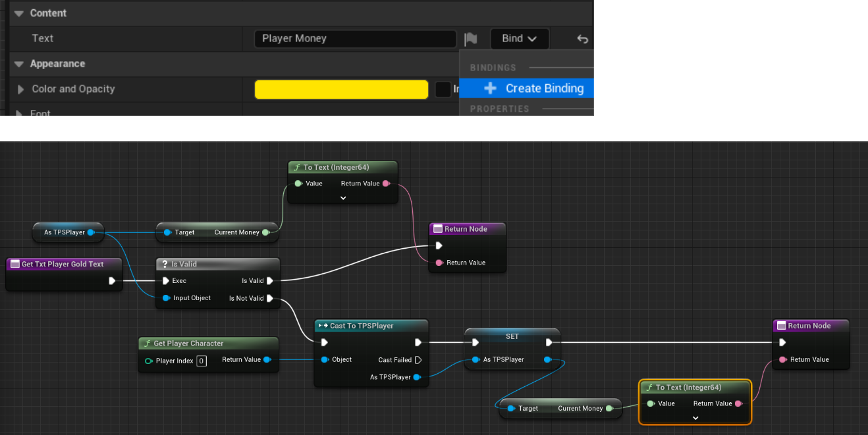Click the flag icon beside the Text field

point(471,39)
